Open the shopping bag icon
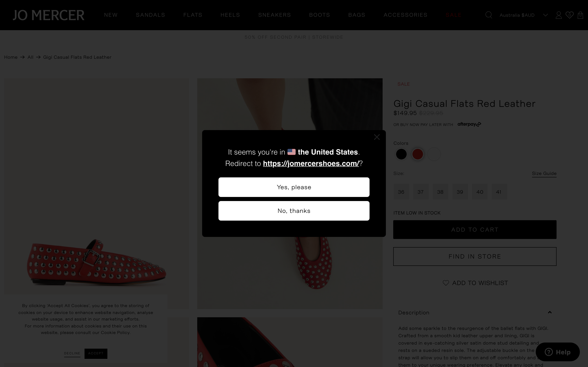The image size is (588, 367). pyautogui.click(x=580, y=15)
